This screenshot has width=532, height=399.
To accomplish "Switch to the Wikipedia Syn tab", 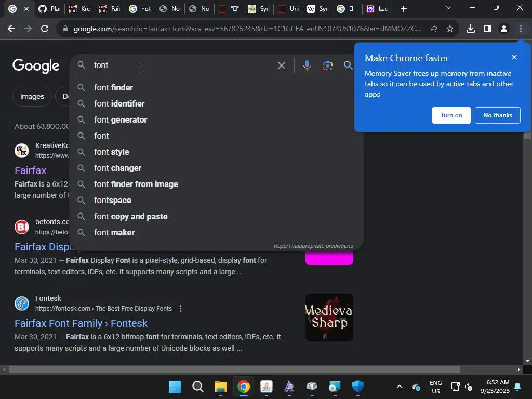I will (x=318, y=9).
